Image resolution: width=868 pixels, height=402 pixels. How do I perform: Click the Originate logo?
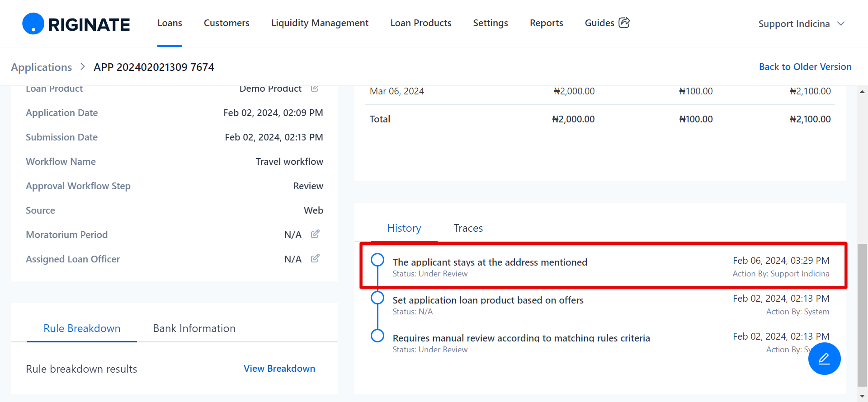click(x=76, y=23)
